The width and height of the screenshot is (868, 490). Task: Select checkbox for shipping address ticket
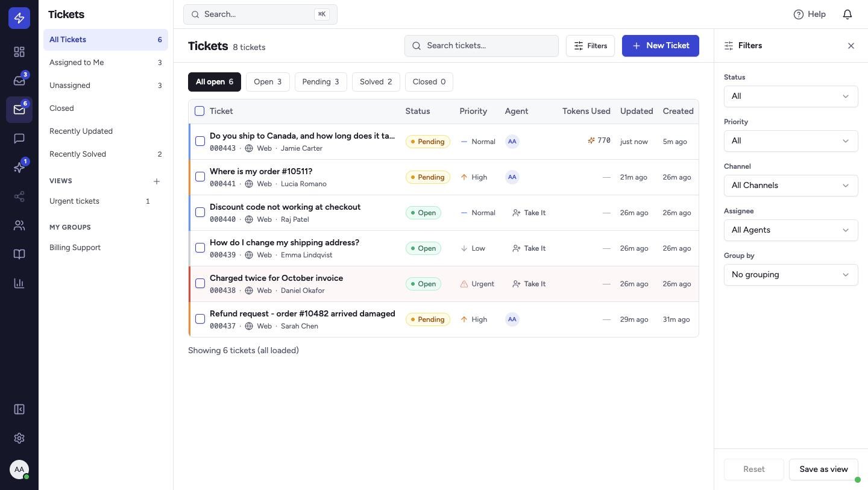(x=200, y=248)
